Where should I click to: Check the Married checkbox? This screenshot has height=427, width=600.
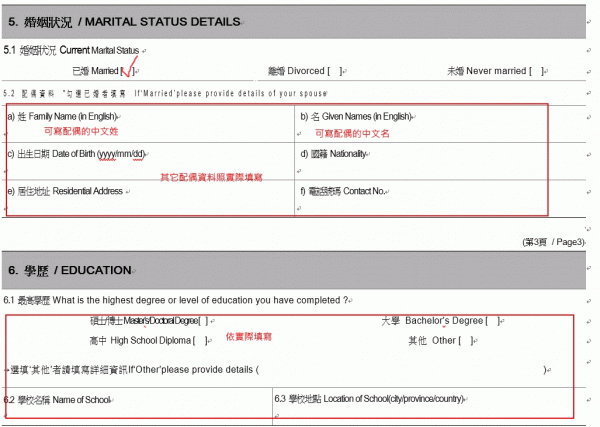coord(127,71)
